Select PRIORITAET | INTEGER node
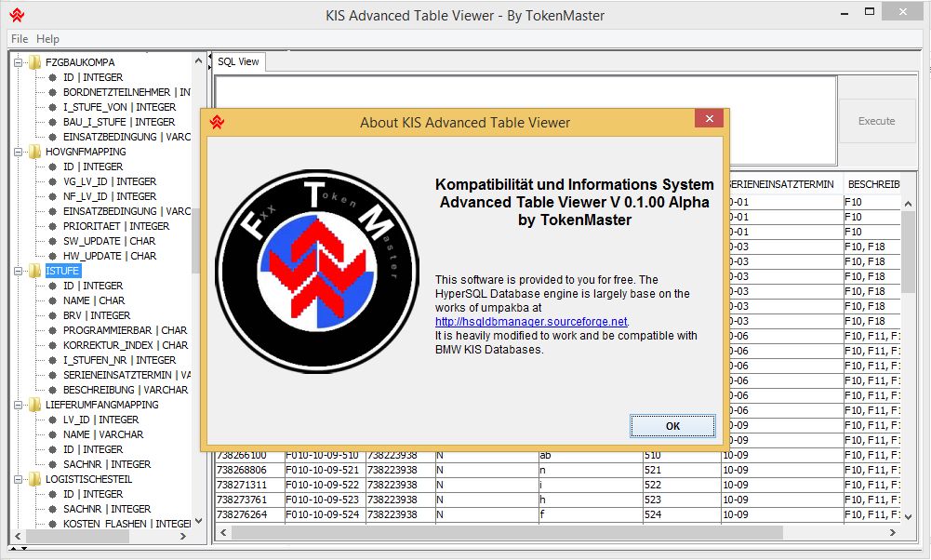 [116, 226]
